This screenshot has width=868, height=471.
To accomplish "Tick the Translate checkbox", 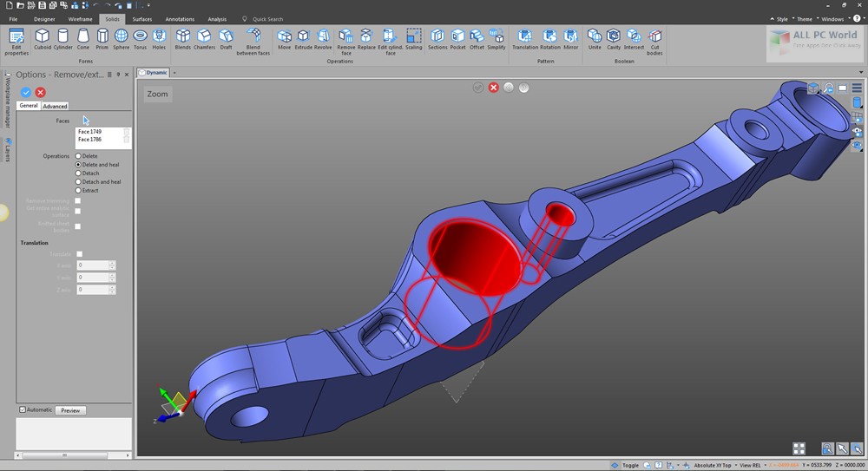I will click(x=79, y=254).
